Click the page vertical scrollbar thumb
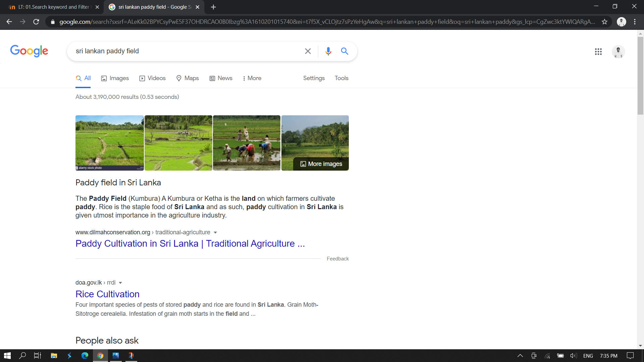Image resolution: width=644 pixels, height=362 pixels. (640, 75)
